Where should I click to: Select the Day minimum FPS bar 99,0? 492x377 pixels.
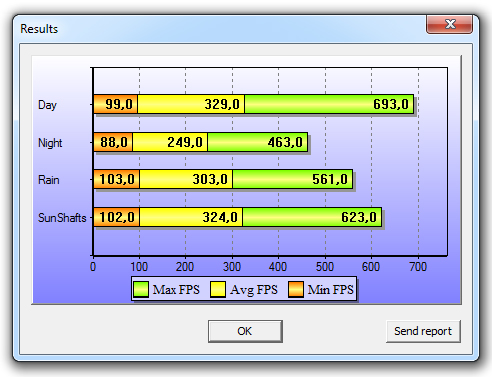click(115, 104)
